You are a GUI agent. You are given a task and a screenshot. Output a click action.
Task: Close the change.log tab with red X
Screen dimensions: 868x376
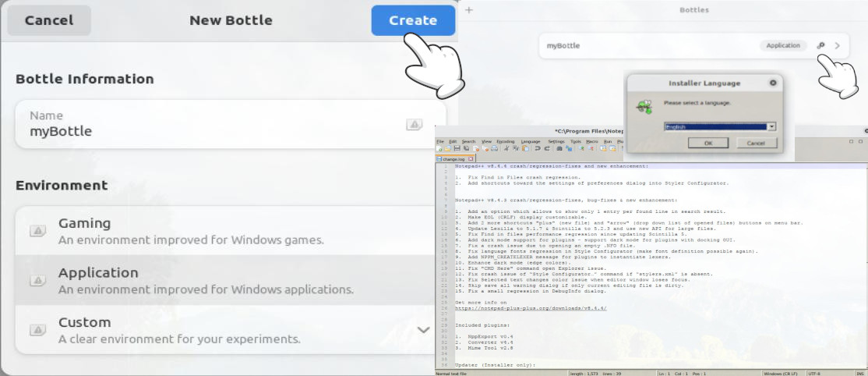(x=471, y=159)
